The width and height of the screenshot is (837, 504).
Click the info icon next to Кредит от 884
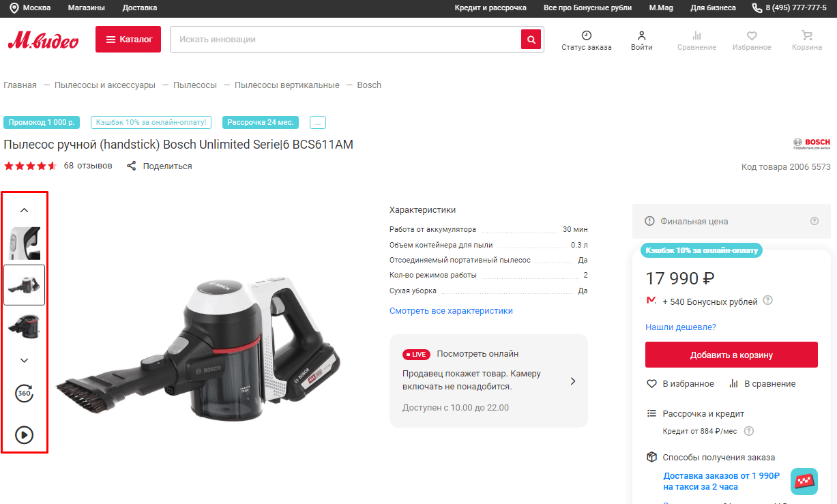click(749, 431)
